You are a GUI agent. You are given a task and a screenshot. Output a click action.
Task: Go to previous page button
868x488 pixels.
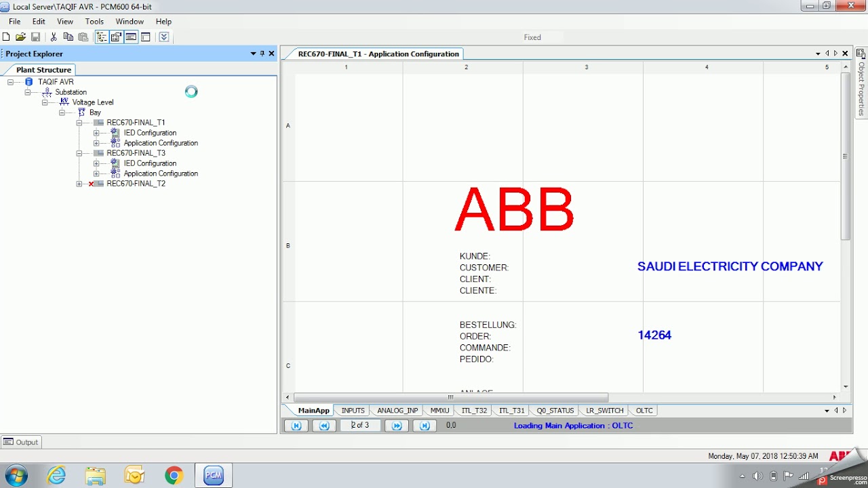[x=324, y=426]
